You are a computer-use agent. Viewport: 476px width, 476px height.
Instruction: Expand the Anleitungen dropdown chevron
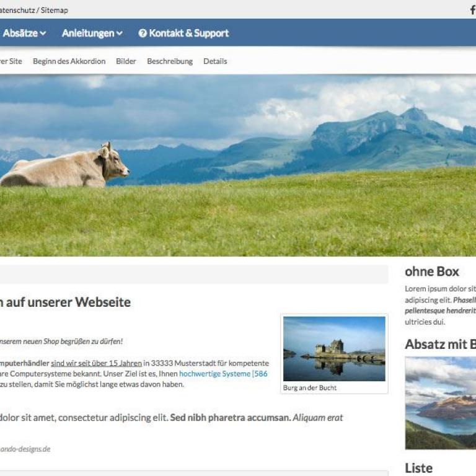coord(120,33)
